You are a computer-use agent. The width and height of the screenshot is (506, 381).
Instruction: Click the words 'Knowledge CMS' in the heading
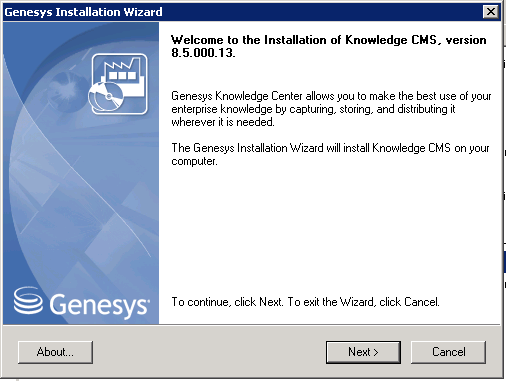pyautogui.click(x=391, y=40)
